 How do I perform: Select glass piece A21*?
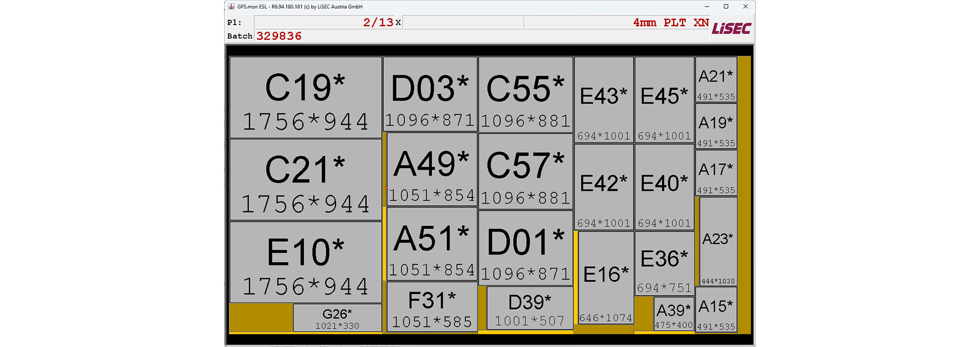pyautogui.click(x=716, y=80)
